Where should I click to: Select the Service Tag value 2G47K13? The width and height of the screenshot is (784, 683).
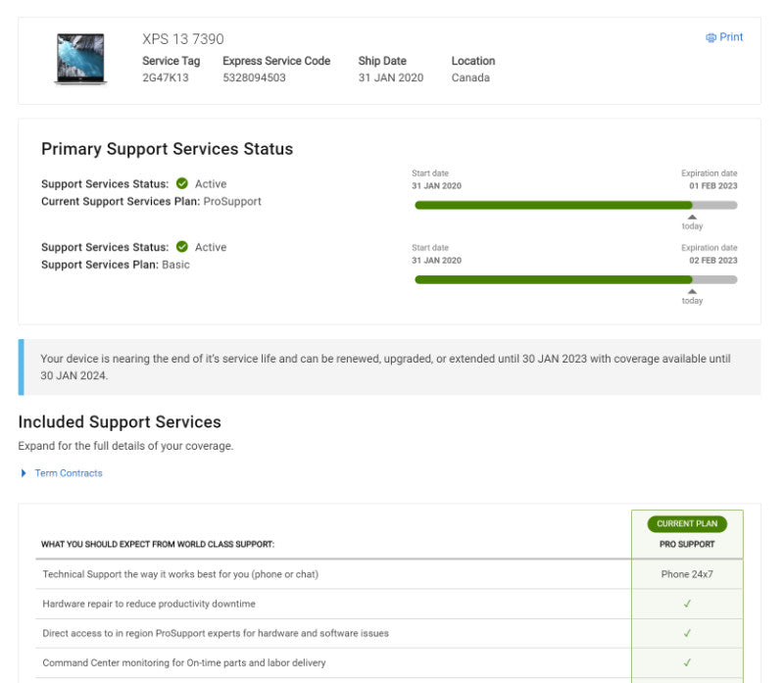pos(166,77)
